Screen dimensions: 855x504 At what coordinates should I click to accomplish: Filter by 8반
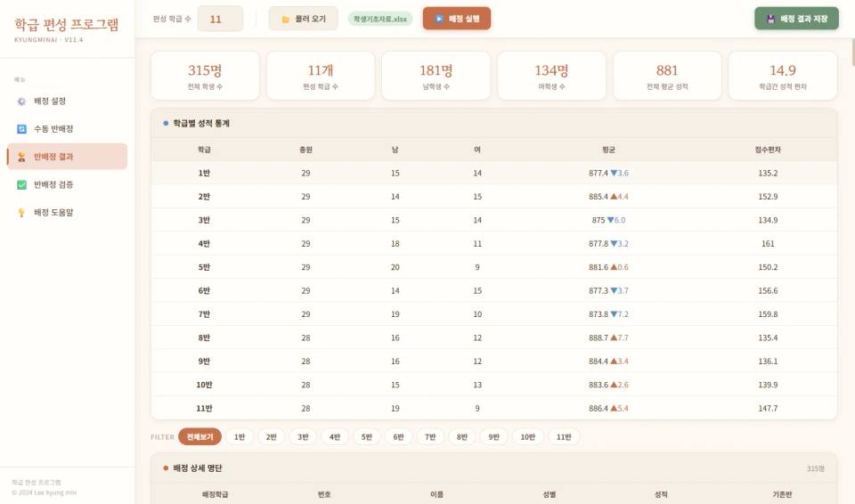click(462, 437)
